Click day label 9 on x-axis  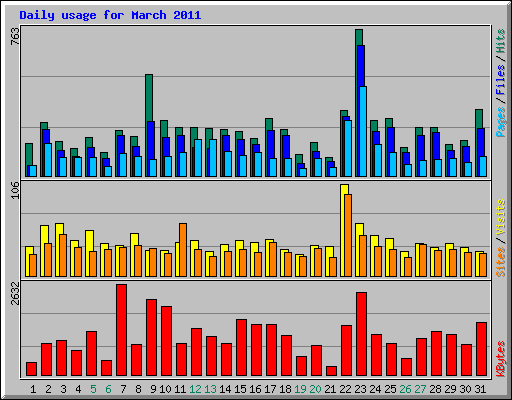pos(153,389)
